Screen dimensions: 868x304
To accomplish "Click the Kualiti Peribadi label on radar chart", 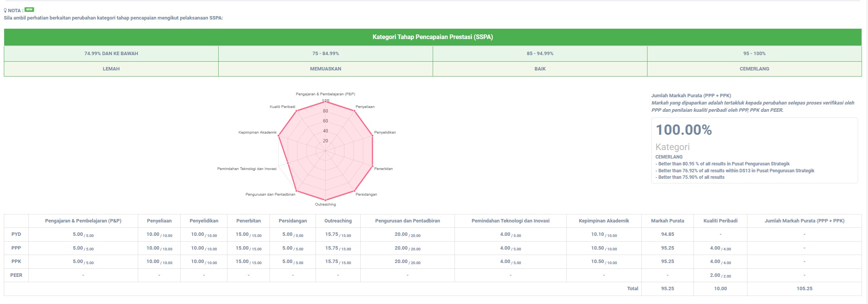I will (x=282, y=107).
